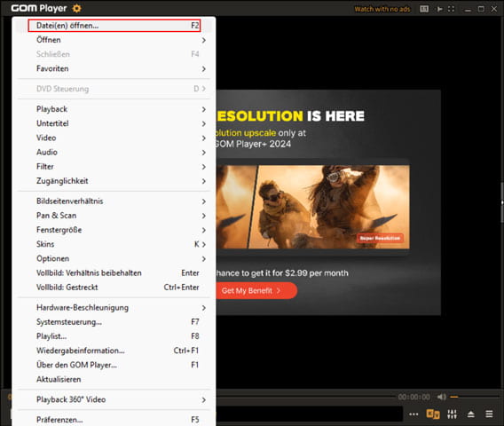Screen dimensions: 504x426
Task: Click Aktualisieren in the menu
Action: pyautogui.click(x=114, y=379)
